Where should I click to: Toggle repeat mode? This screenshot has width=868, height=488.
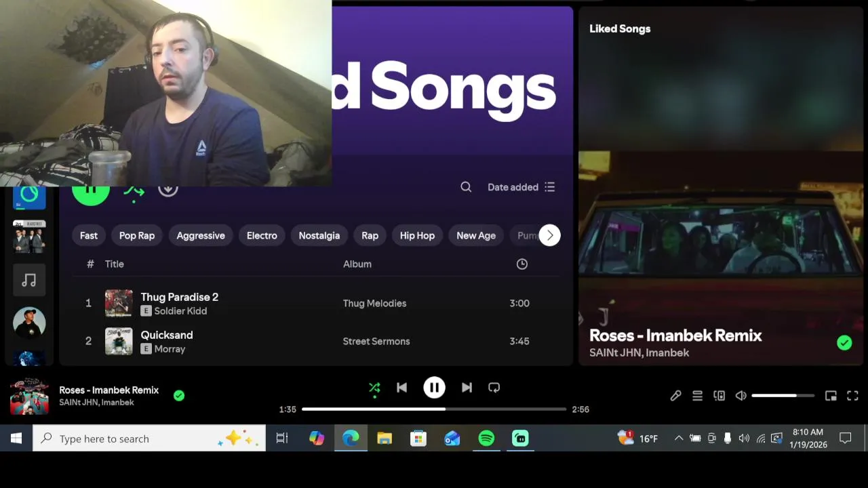click(494, 388)
